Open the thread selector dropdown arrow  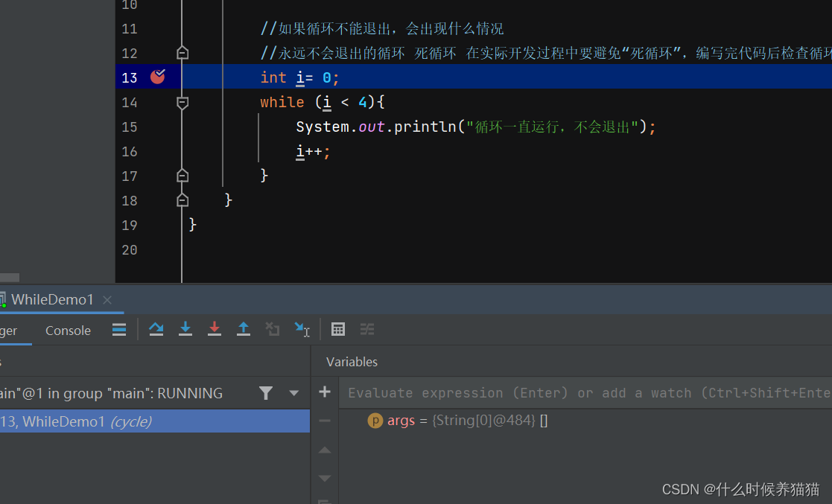click(293, 392)
